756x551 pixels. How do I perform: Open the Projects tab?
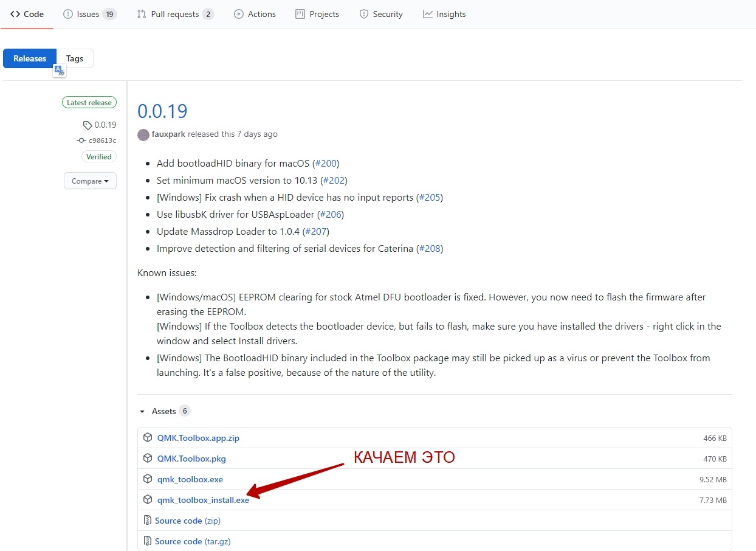click(317, 14)
